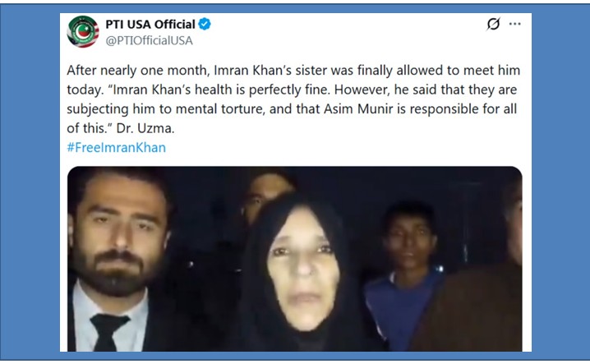Click the bearded man in suit and tie
590x364 pixels.
(x=117, y=260)
